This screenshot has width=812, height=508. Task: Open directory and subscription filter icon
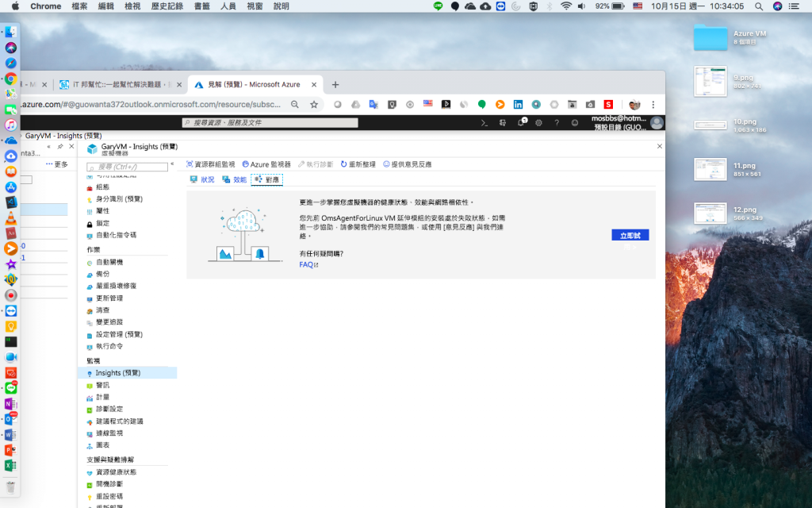coord(502,123)
